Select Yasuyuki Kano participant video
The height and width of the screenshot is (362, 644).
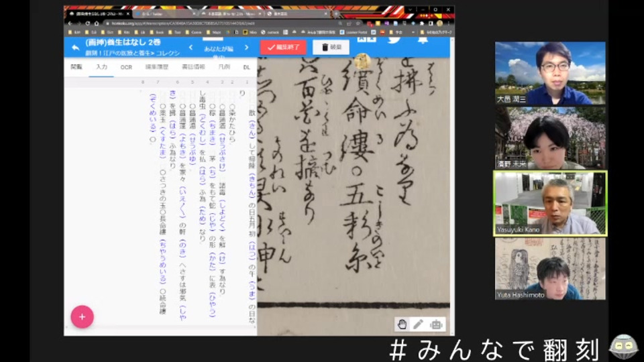click(550, 204)
